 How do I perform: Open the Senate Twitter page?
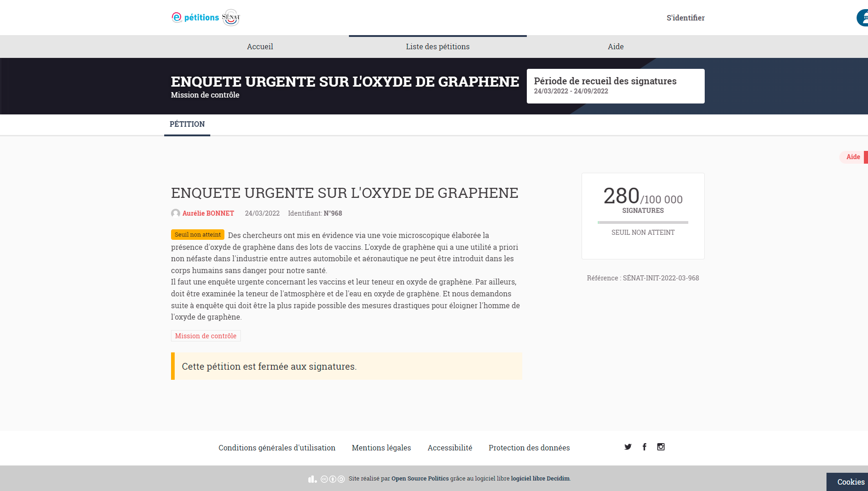point(628,447)
